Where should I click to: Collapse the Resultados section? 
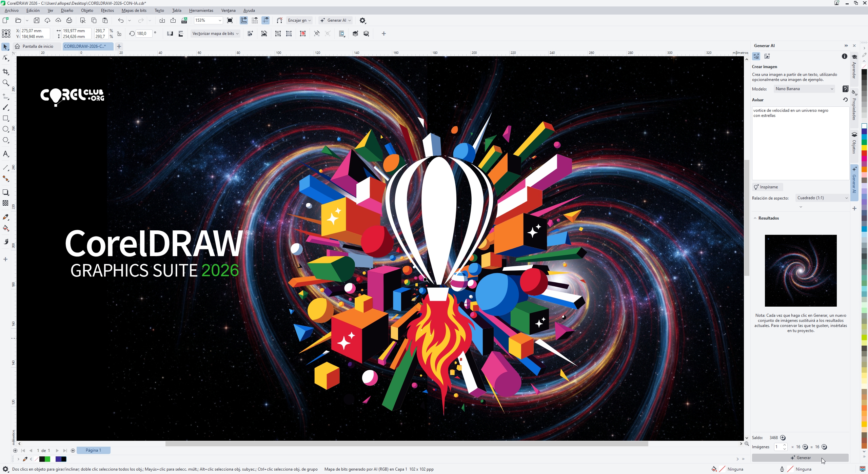pyautogui.click(x=756, y=218)
